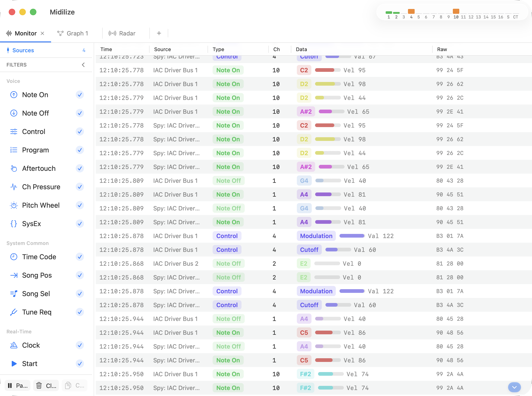Click the Note Off arrow icon

(14, 113)
